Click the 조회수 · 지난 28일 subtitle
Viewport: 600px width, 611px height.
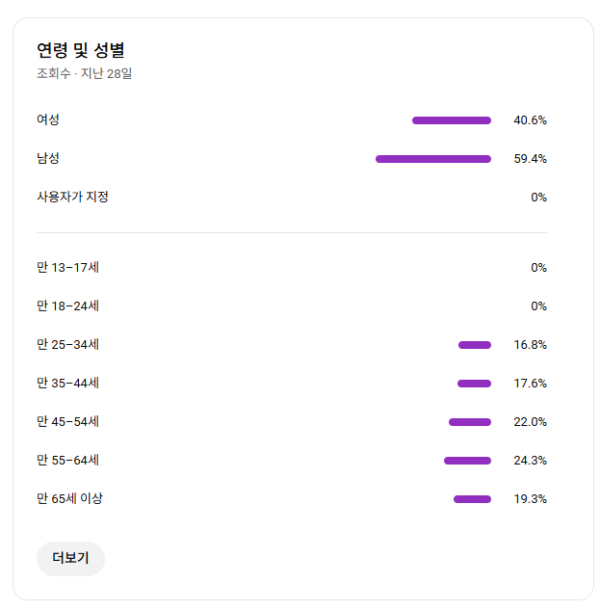(84, 73)
